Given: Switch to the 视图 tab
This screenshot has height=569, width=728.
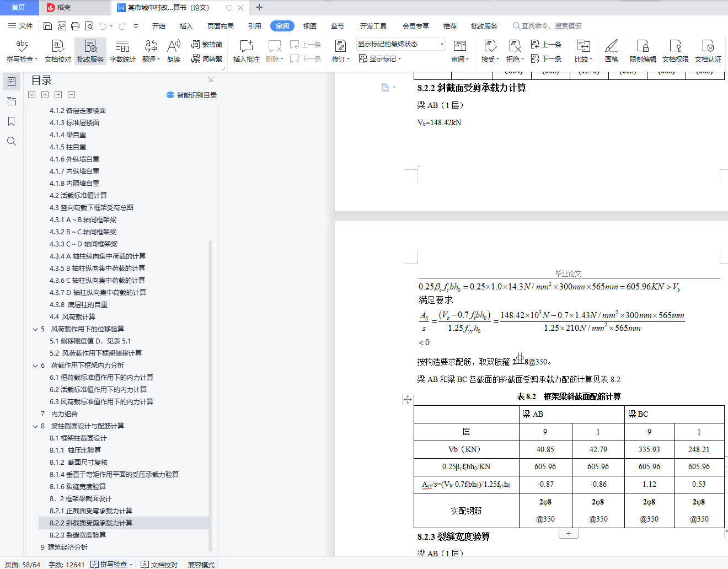Looking at the screenshot, I should [x=310, y=26].
